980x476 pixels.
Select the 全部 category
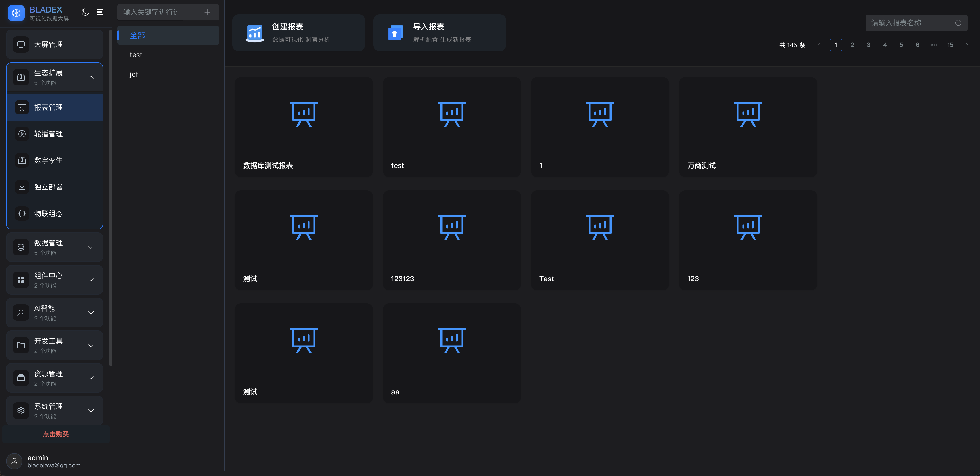point(168,35)
